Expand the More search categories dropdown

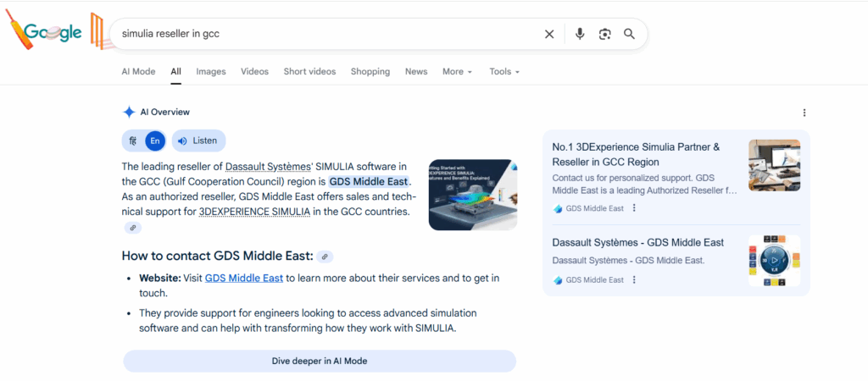coord(457,72)
